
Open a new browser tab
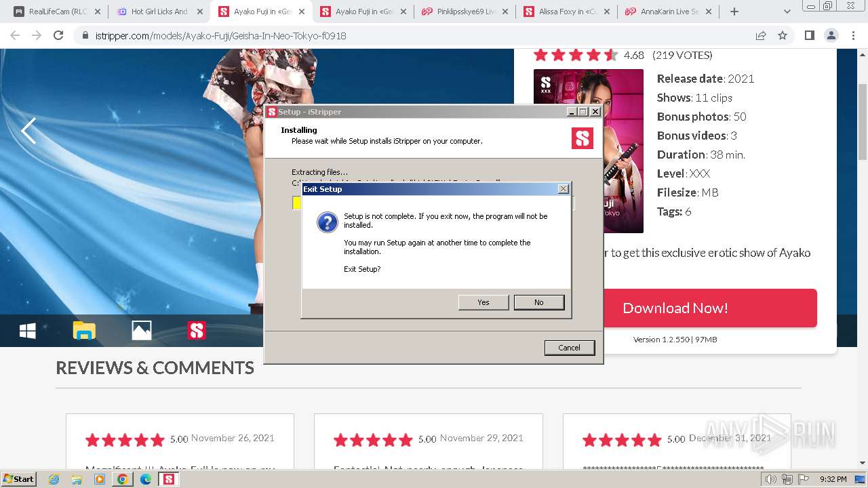coord(734,12)
